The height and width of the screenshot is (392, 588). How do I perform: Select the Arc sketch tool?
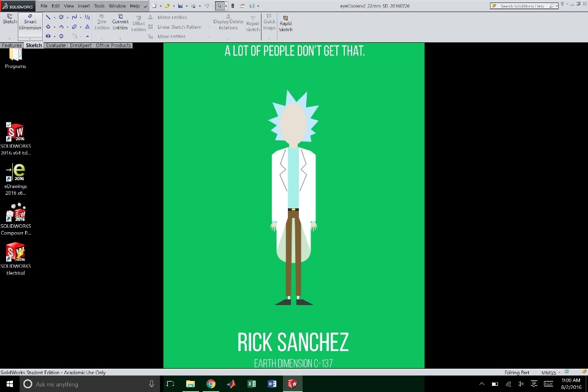[x=61, y=27]
